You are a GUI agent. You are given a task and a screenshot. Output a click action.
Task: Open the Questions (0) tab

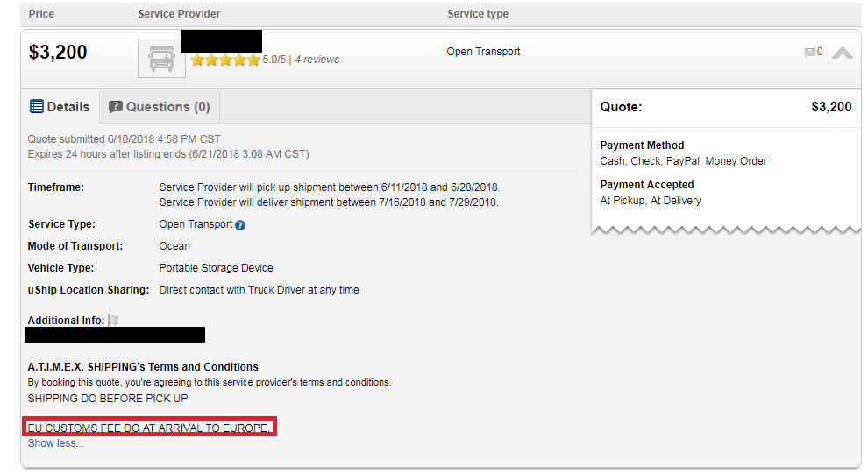pos(159,107)
